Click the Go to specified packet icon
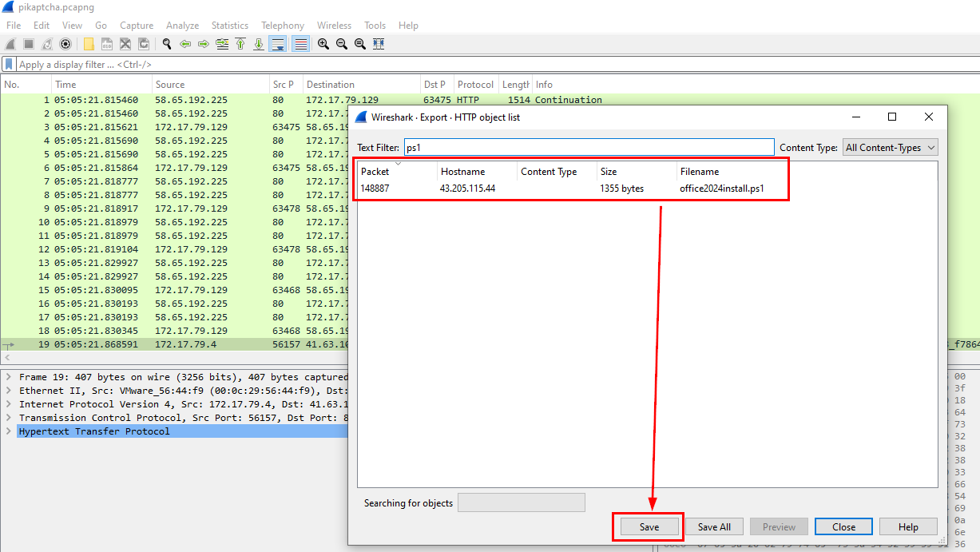The width and height of the screenshot is (980, 552). [x=222, y=44]
